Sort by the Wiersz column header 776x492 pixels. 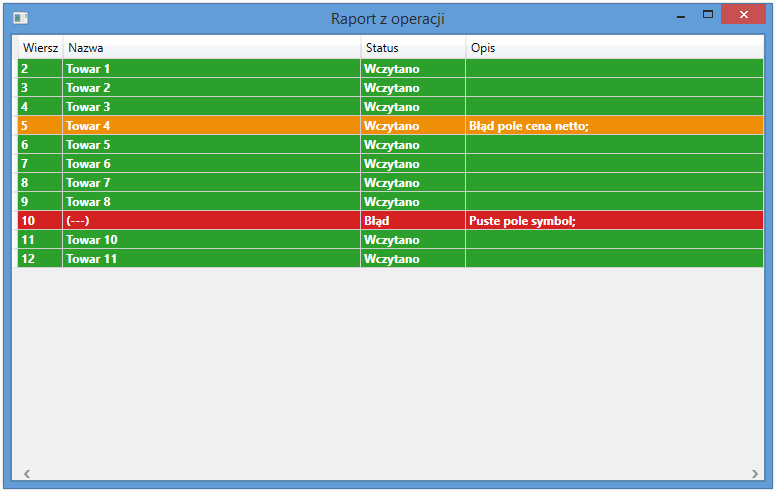tap(40, 48)
